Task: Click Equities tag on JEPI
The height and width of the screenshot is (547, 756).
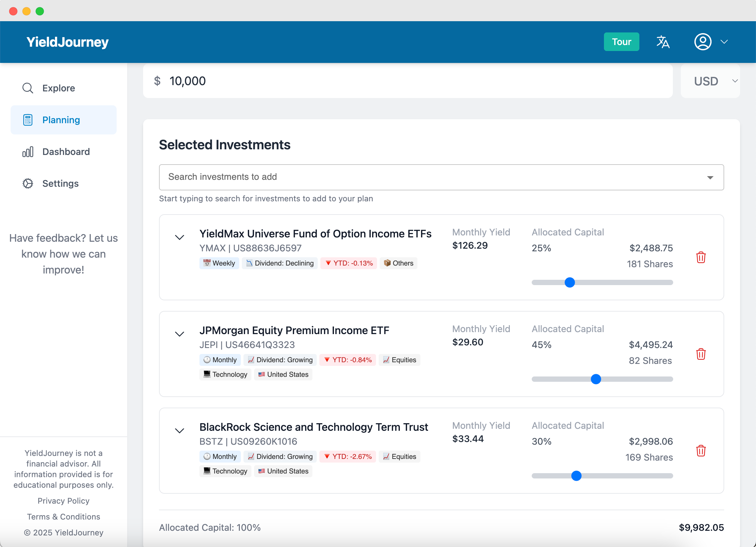Action: (399, 360)
